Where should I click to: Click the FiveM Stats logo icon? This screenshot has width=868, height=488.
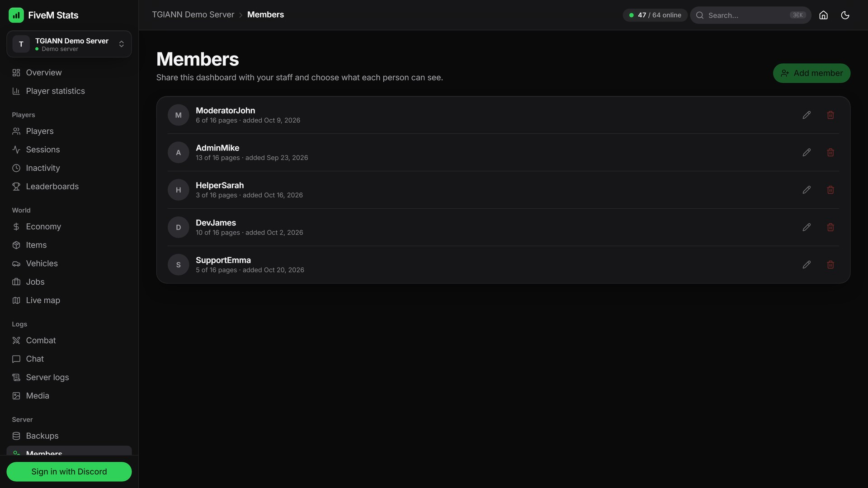pyautogui.click(x=16, y=15)
